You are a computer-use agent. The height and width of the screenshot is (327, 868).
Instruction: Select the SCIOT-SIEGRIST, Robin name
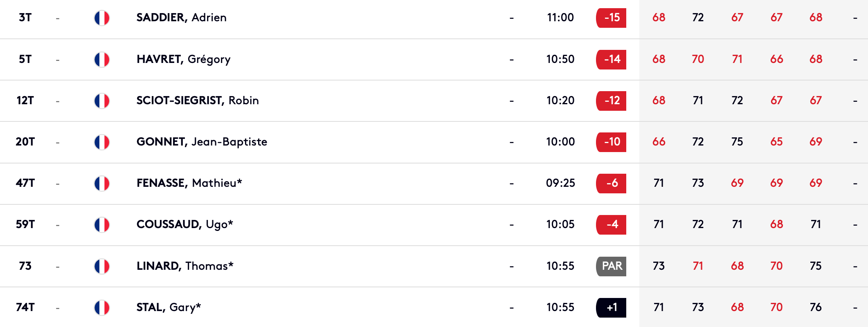(198, 101)
